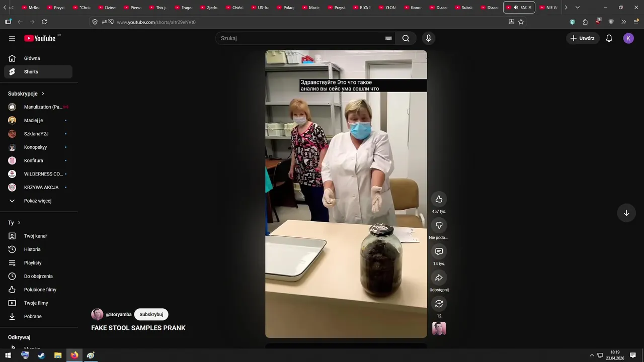Open Playlisty in the sidebar
Viewport: 644px width, 362px height.
coord(38,263)
